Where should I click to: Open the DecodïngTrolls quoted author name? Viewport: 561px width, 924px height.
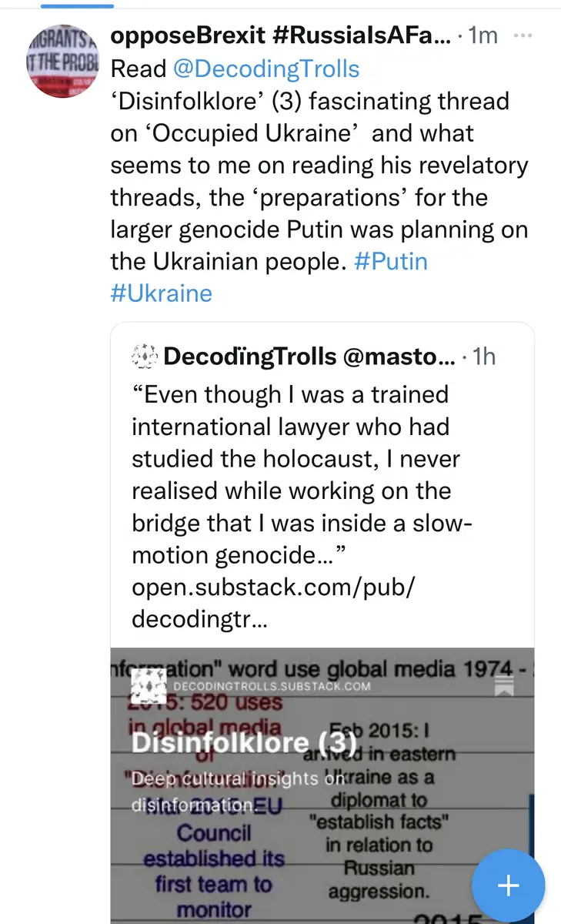point(250,357)
